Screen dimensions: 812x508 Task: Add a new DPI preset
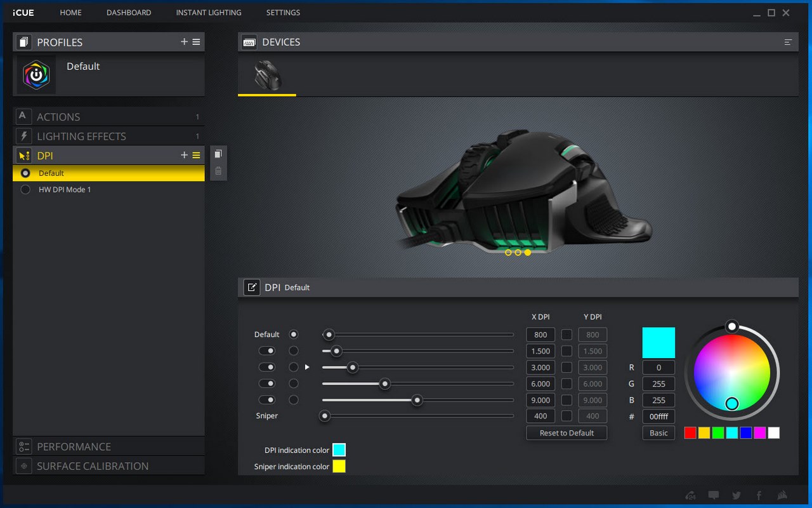(184, 155)
